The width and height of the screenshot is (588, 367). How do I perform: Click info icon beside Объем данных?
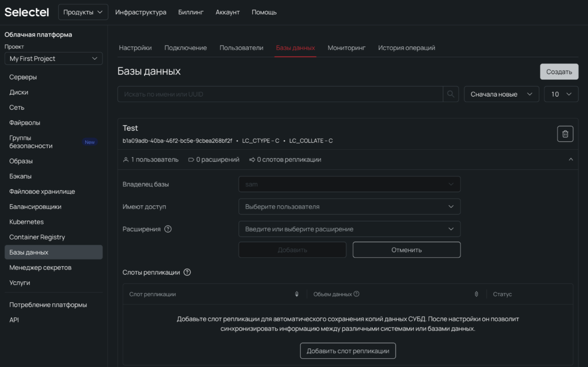(356, 294)
